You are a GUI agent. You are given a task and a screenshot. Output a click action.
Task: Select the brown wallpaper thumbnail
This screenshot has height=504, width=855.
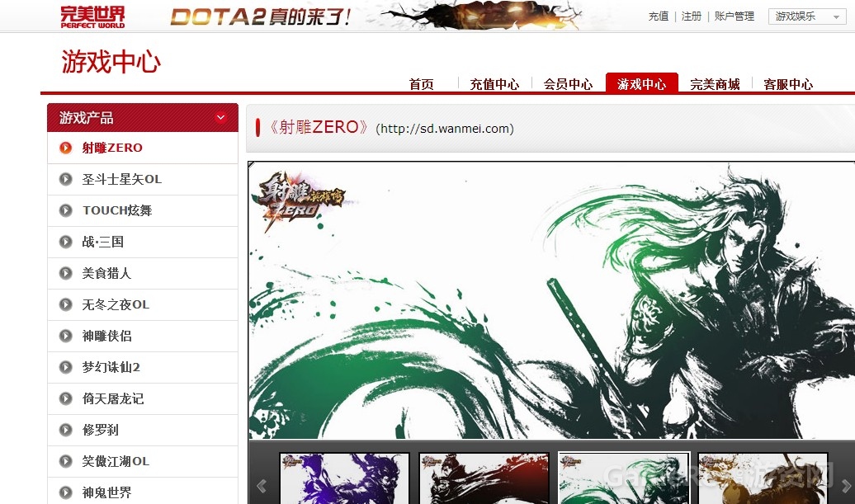763,478
